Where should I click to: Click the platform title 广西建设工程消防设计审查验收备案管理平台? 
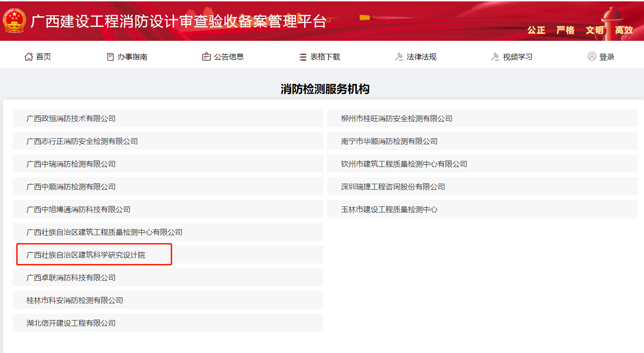click(179, 21)
